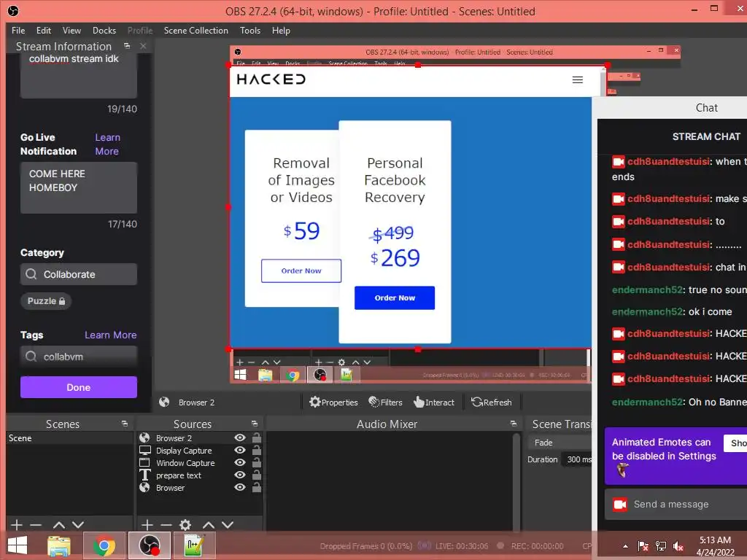Click the Go Live Notification text box
Viewport: 747px width, 560px height.
pos(79,187)
